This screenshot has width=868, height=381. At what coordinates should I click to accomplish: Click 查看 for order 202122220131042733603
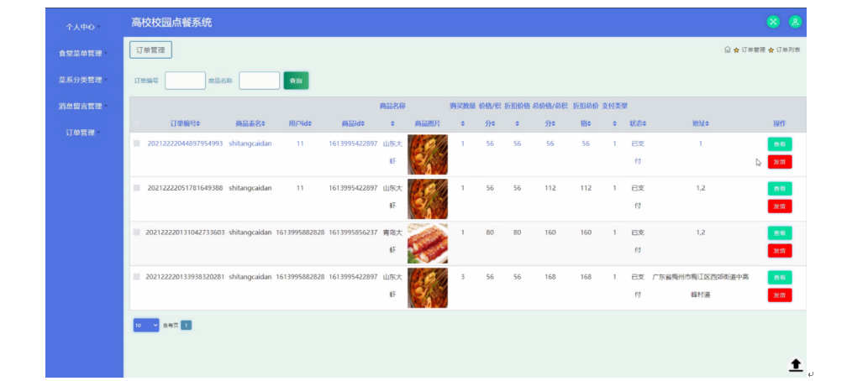[780, 232]
